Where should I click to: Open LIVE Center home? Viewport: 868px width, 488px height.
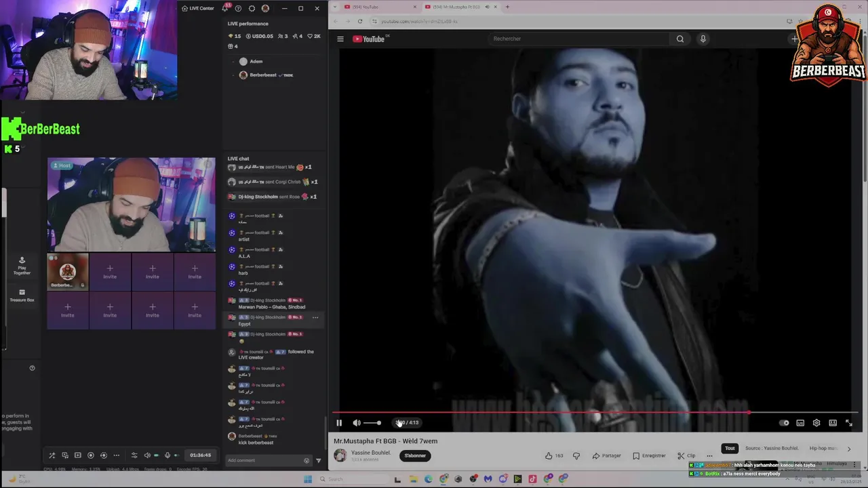tap(197, 8)
